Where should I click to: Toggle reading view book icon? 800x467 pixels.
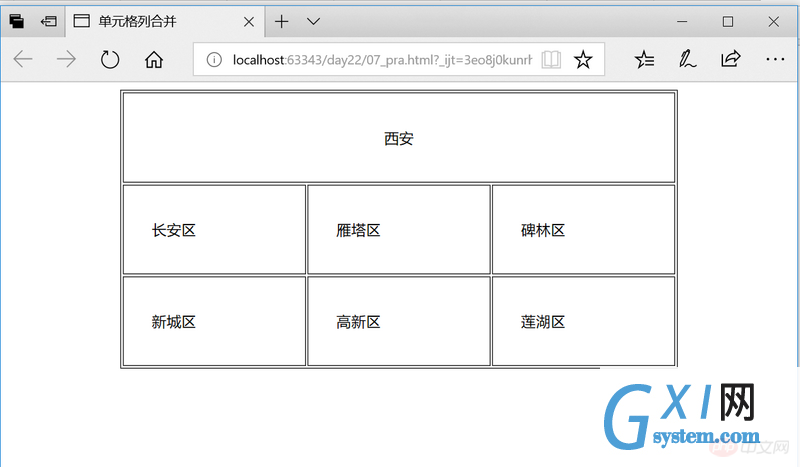(551, 60)
